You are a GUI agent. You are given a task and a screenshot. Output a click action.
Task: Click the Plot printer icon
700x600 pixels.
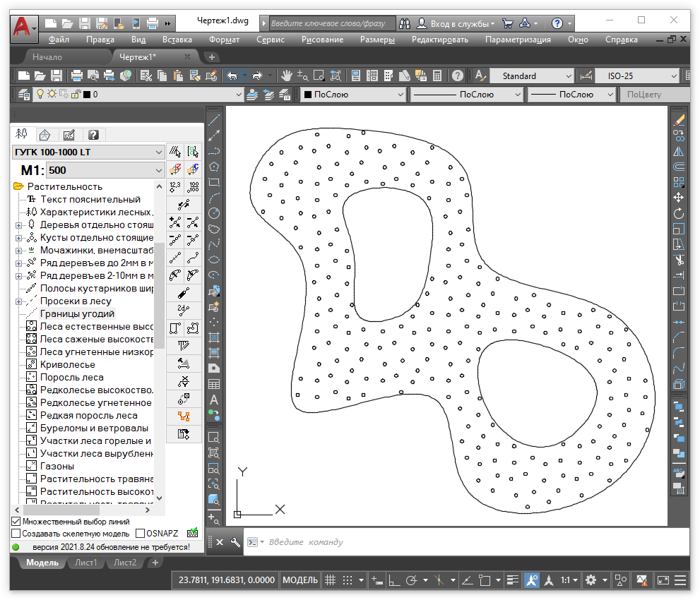77,76
